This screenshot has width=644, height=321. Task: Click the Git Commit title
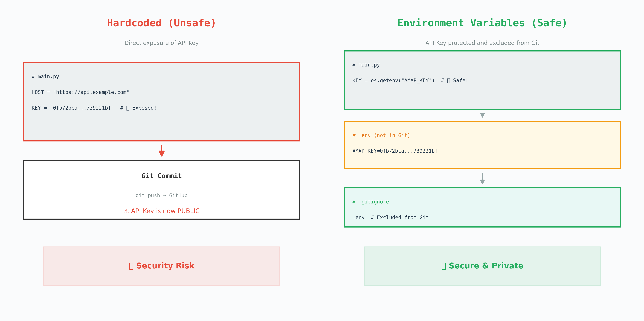point(162,176)
